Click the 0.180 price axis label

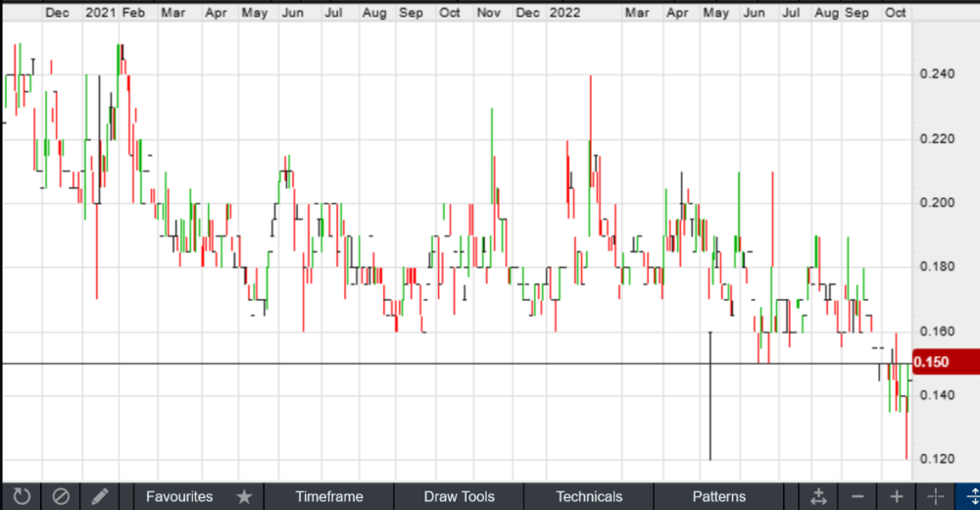click(x=937, y=267)
